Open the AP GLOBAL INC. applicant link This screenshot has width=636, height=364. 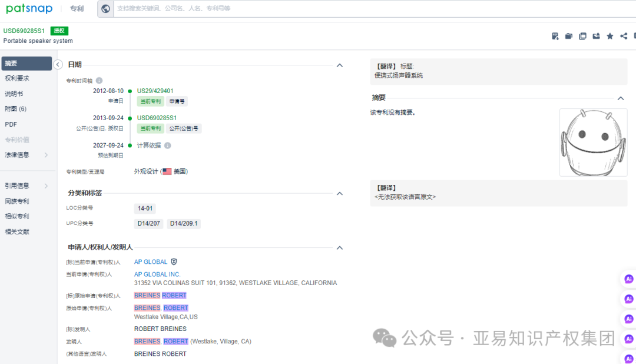click(157, 274)
